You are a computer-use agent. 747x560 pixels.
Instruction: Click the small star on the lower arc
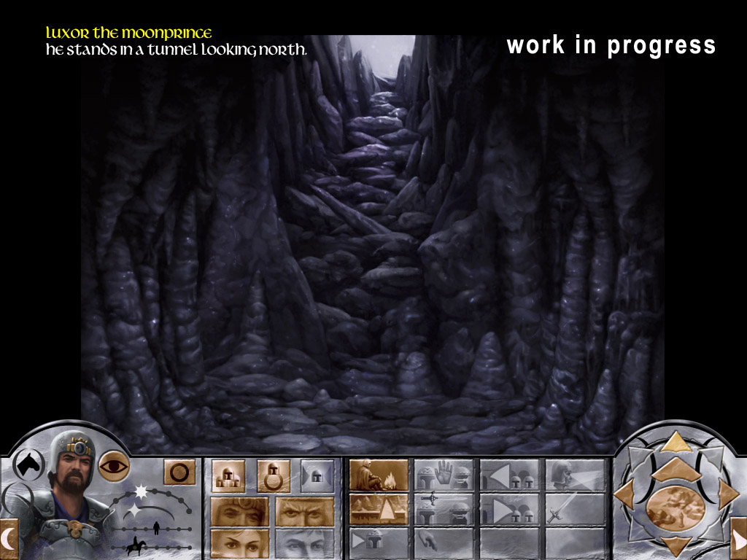coord(134,511)
